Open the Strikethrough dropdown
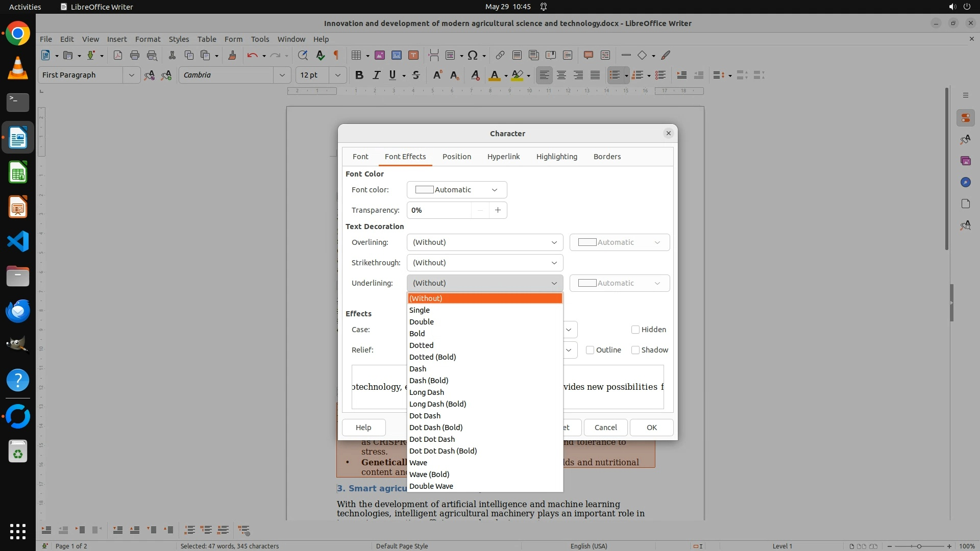The height and width of the screenshot is (551, 980). (x=484, y=263)
